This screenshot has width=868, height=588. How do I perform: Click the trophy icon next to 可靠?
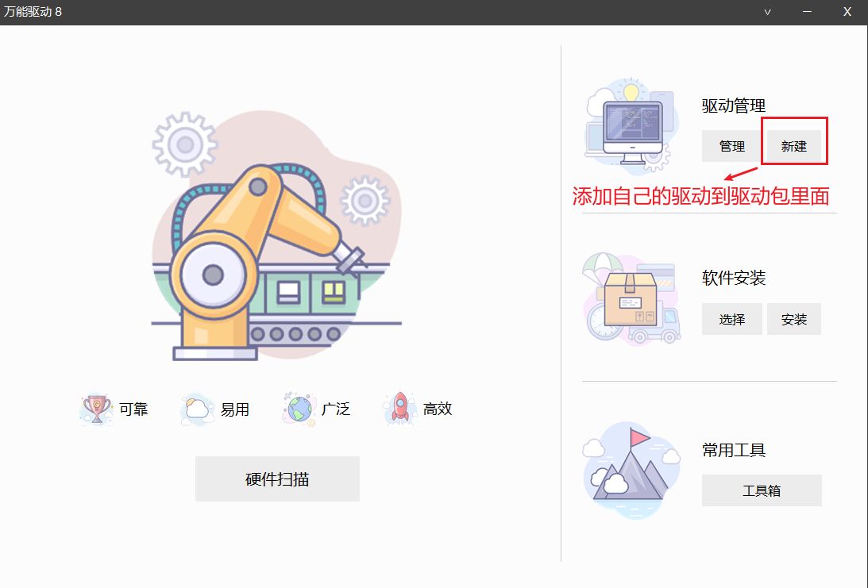pos(97,409)
